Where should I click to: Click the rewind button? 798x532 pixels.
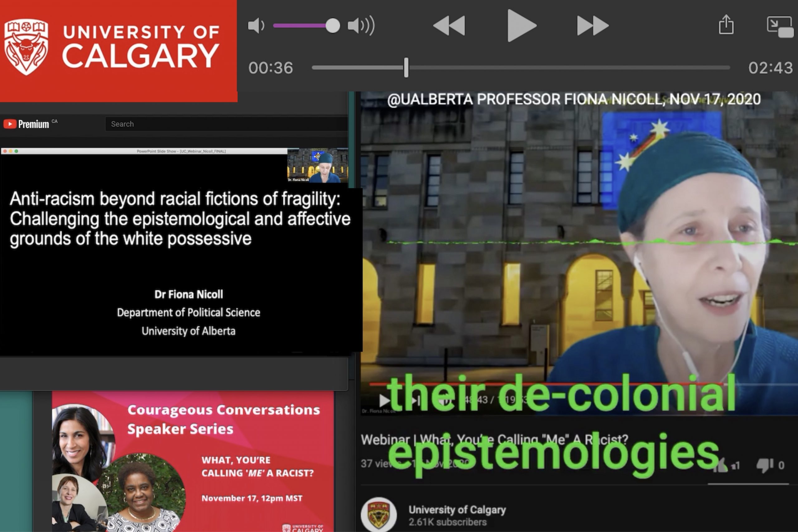coord(449,26)
